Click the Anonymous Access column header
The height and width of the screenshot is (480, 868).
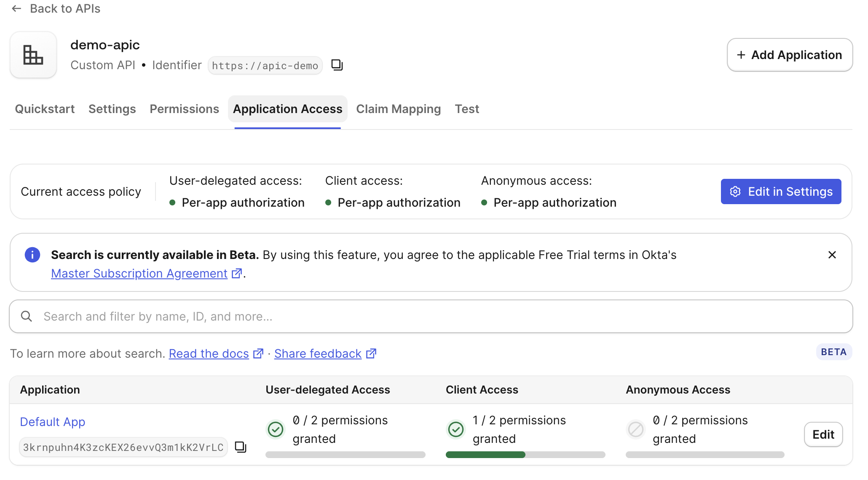[678, 390]
